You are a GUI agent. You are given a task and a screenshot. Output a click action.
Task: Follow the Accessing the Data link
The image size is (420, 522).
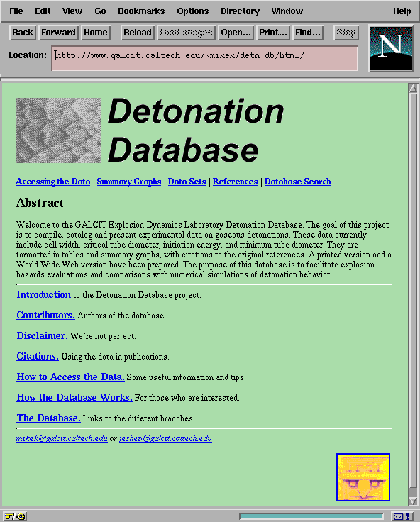[53, 182]
